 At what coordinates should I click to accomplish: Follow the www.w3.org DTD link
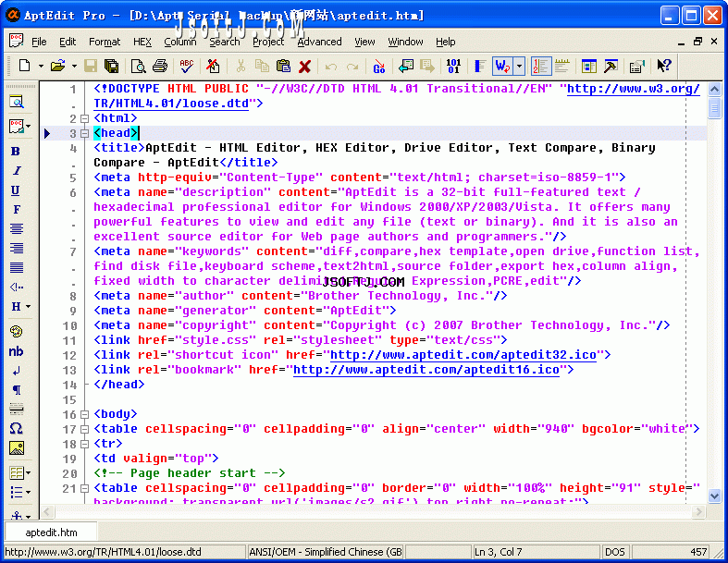coord(634,89)
